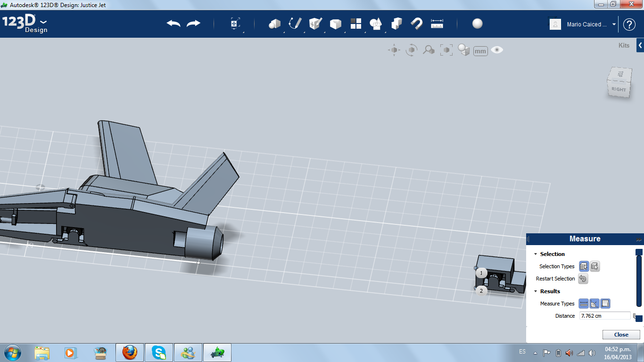Activate the Zoom view tool

pos(429,50)
